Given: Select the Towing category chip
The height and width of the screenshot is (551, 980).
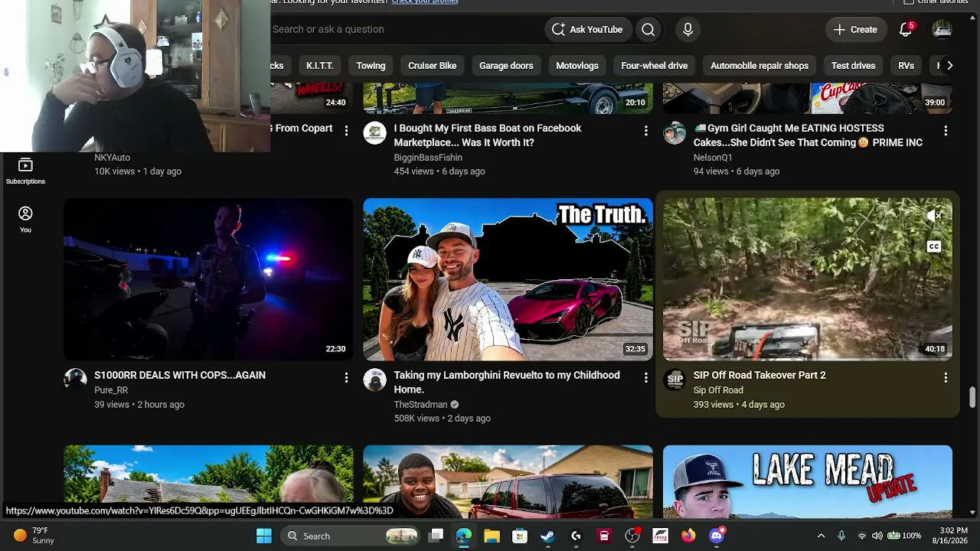Looking at the screenshot, I should click(371, 66).
